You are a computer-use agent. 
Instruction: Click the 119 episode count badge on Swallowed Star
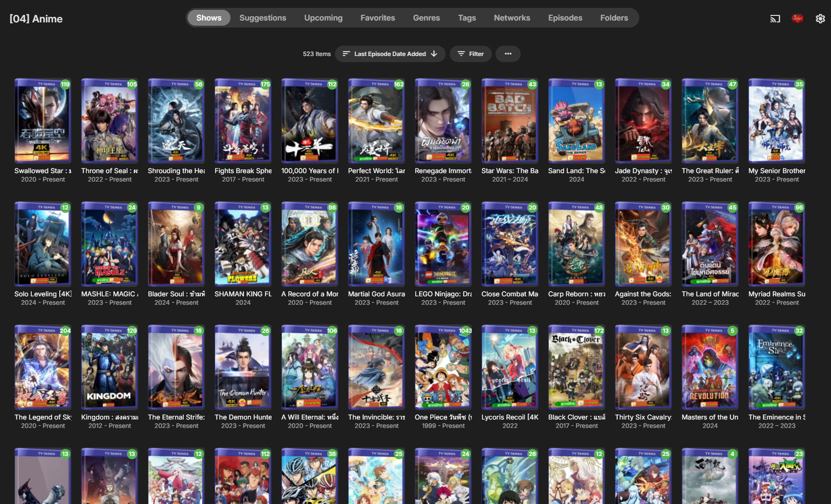tap(65, 84)
